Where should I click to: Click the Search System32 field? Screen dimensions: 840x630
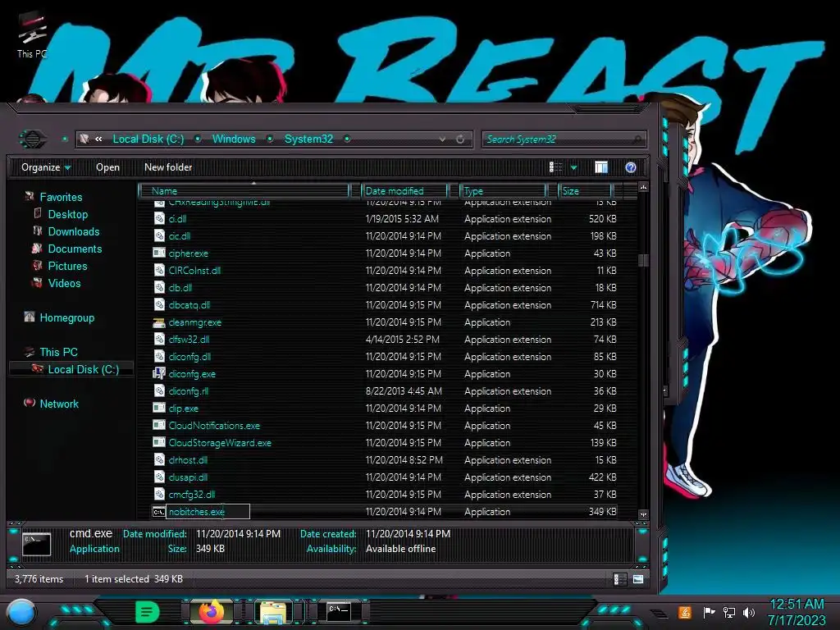point(564,139)
